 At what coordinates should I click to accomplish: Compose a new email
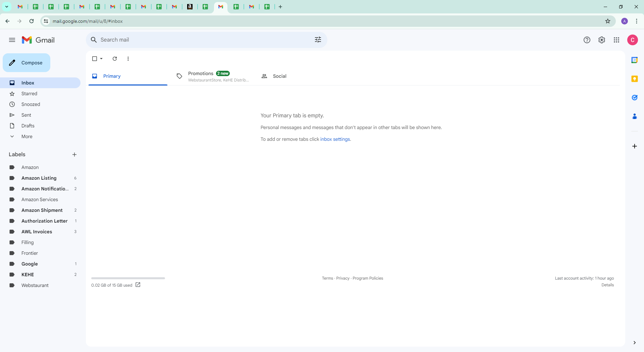pos(26,63)
